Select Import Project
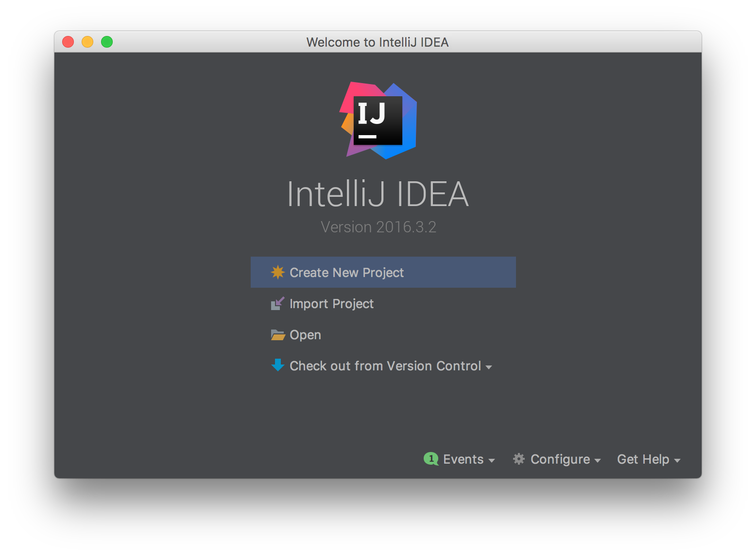 coord(331,303)
